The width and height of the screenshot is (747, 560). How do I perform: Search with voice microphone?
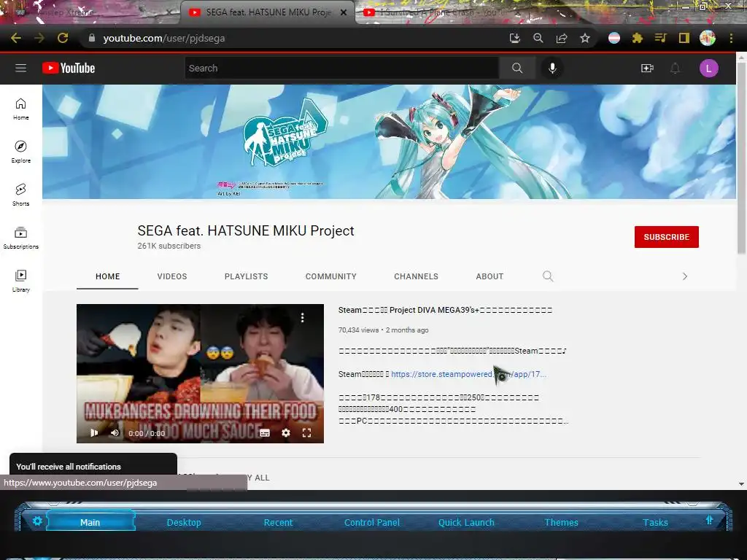pos(552,68)
